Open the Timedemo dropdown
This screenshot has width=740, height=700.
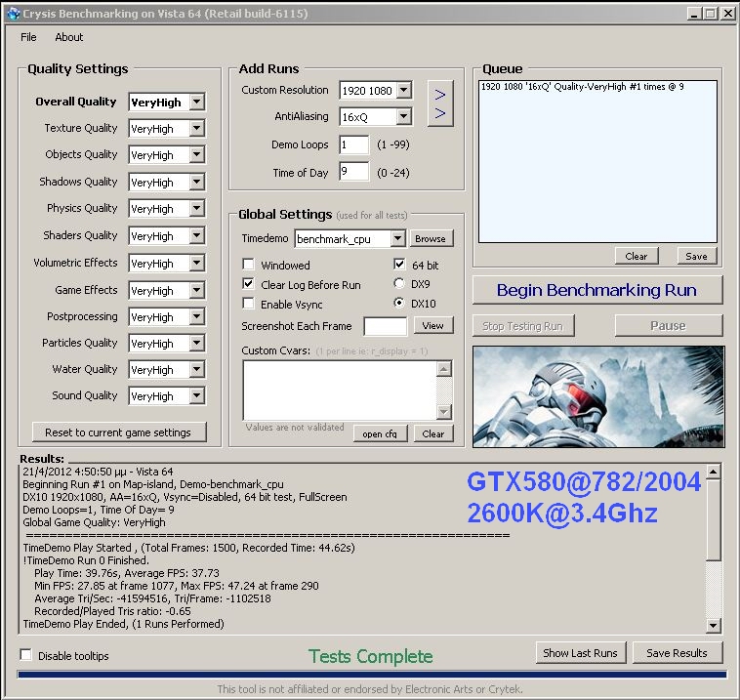(x=398, y=238)
